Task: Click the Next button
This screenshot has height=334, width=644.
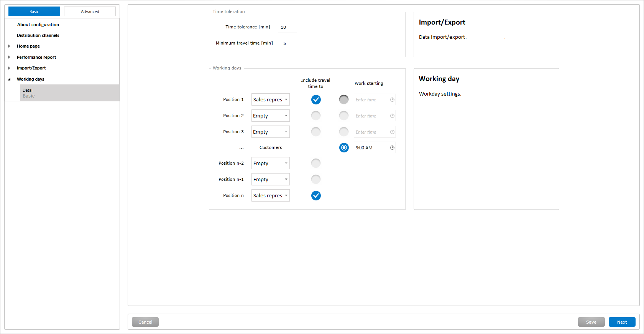Action: [x=622, y=322]
